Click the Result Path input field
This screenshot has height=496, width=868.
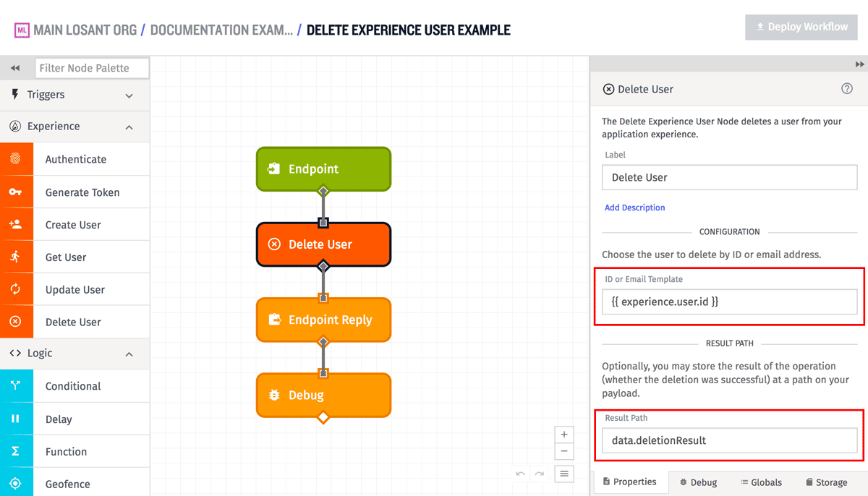pyautogui.click(x=729, y=440)
